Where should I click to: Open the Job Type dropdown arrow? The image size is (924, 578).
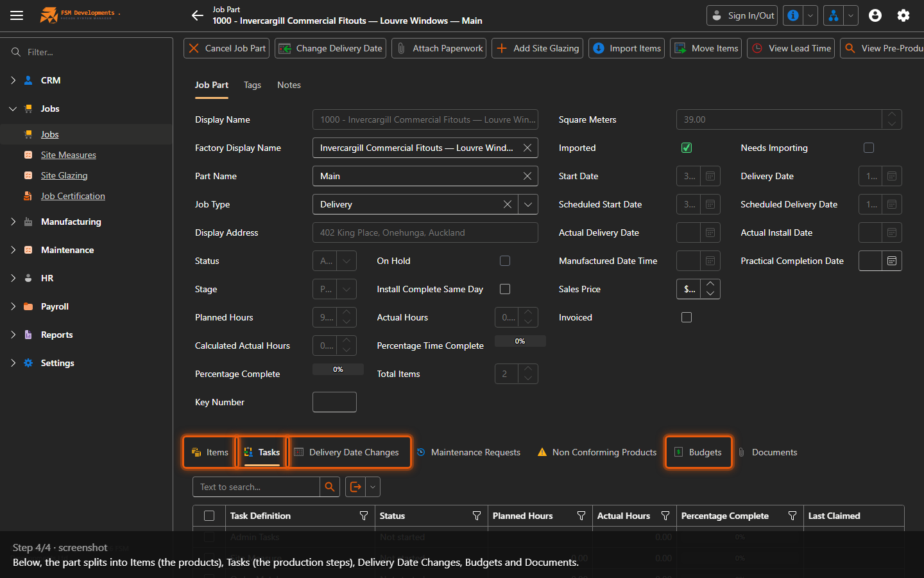[528, 204]
